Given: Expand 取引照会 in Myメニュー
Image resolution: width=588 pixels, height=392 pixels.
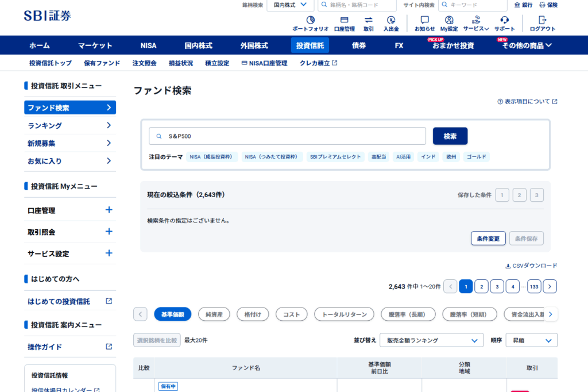Looking at the screenshot, I should pyautogui.click(x=109, y=232).
